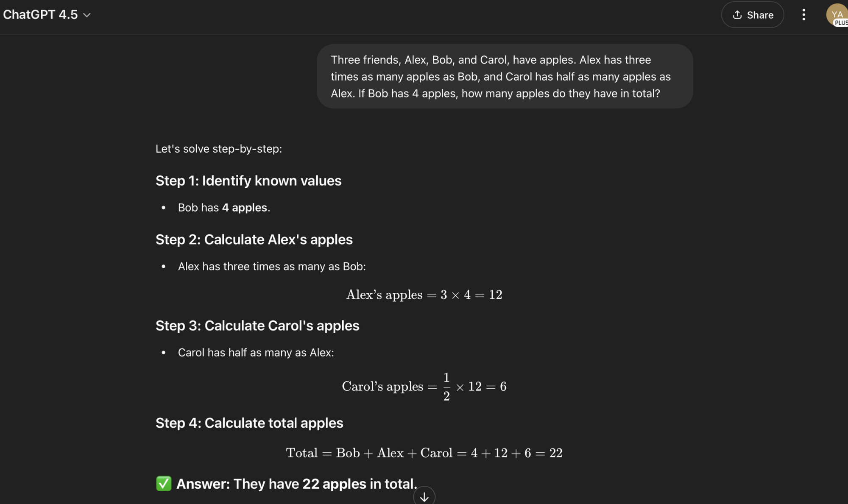Open the YA profile avatar menu
Image resolution: width=848 pixels, height=504 pixels.
[x=836, y=14]
